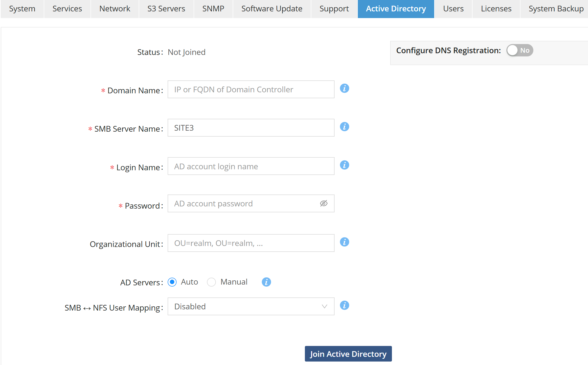Screen dimensions: 588x365
Task: Click the Not Joined status text
Action: click(186, 52)
